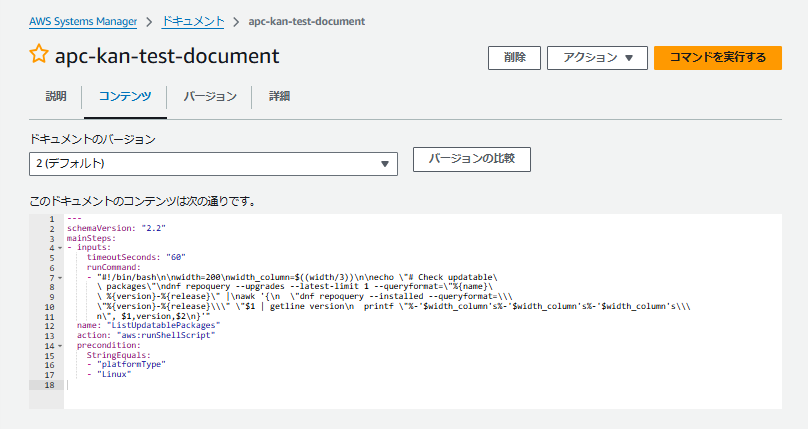The width and height of the screenshot is (808, 429).
Task: Collapse the fold arrow at line 14
Action: pos(60,346)
